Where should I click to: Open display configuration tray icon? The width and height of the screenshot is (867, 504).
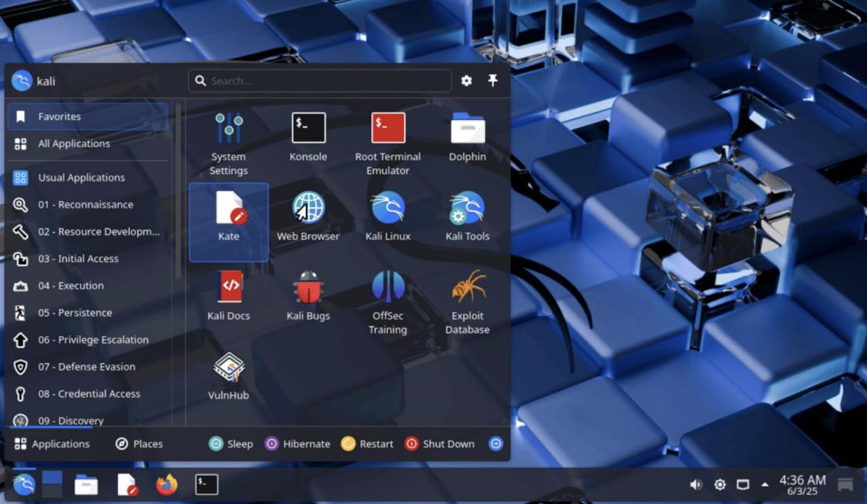click(743, 484)
